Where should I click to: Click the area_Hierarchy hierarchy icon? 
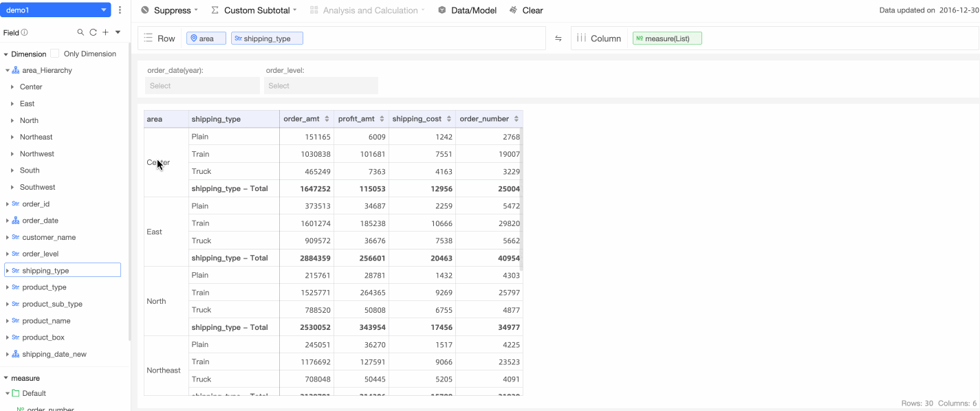(16, 70)
